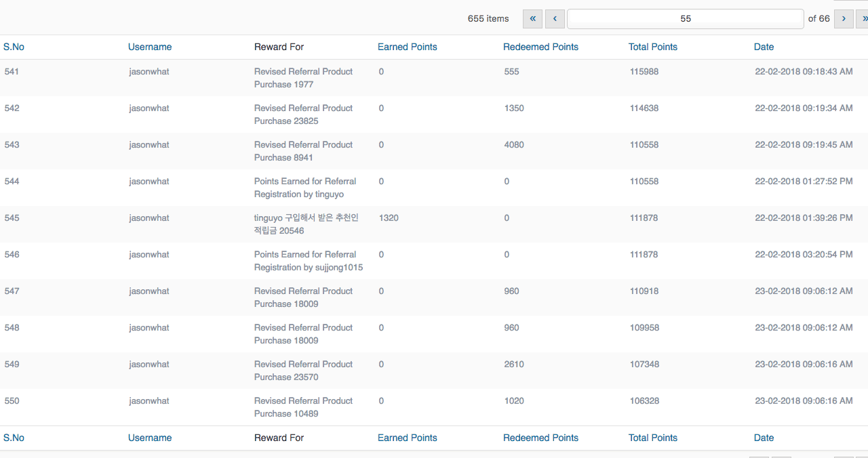This screenshot has height=458, width=868.
Task: Go to the first page of results
Action: [x=532, y=19]
